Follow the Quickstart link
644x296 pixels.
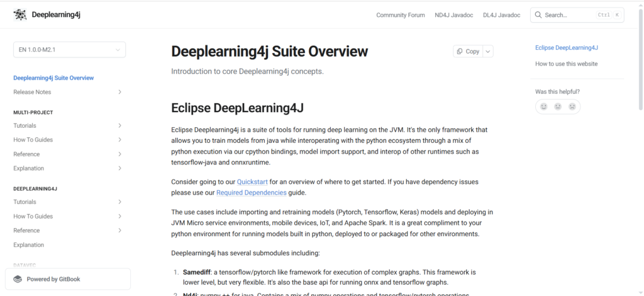pyautogui.click(x=252, y=182)
